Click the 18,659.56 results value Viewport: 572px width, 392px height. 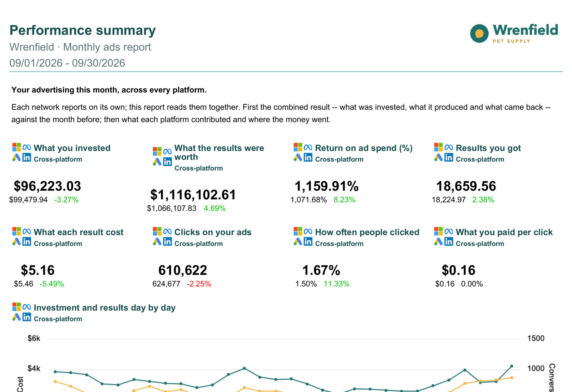[x=466, y=186]
